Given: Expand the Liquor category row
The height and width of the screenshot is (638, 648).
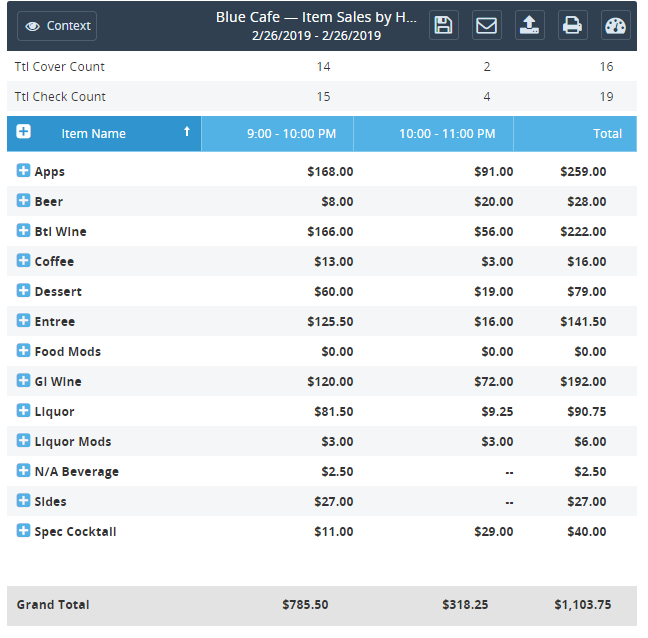Looking at the screenshot, I should tap(24, 411).
